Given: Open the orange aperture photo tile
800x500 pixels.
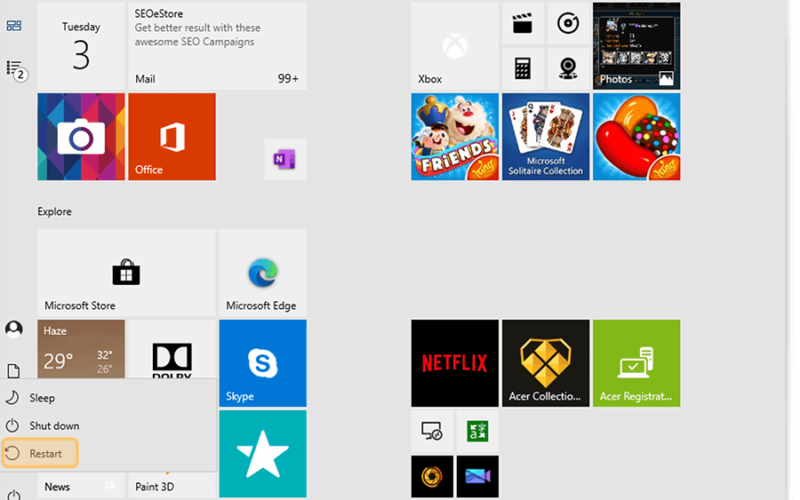Looking at the screenshot, I should [432, 477].
